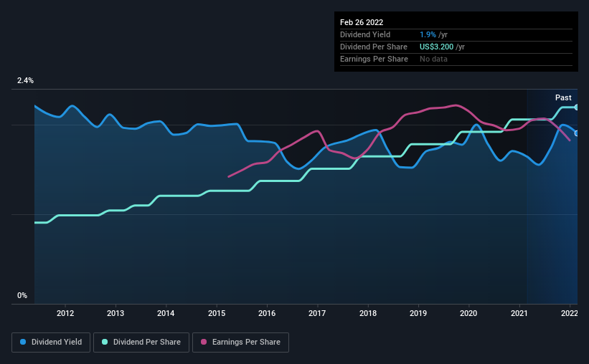This screenshot has height=364, width=589.
Task: Click the US$3.200 Dividend Per Share value
Action: pyautogui.click(x=436, y=47)
